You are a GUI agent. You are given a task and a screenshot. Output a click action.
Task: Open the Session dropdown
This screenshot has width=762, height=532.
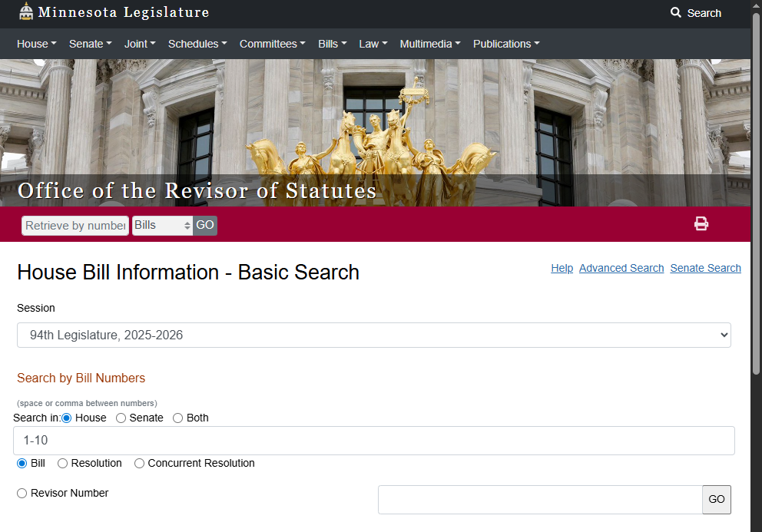coord(373,335)
